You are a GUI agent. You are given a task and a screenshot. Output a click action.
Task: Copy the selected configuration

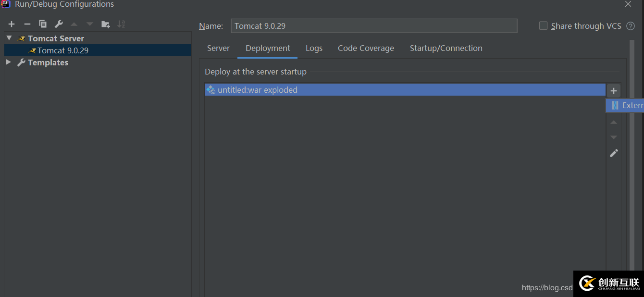[x=43, y=24]
